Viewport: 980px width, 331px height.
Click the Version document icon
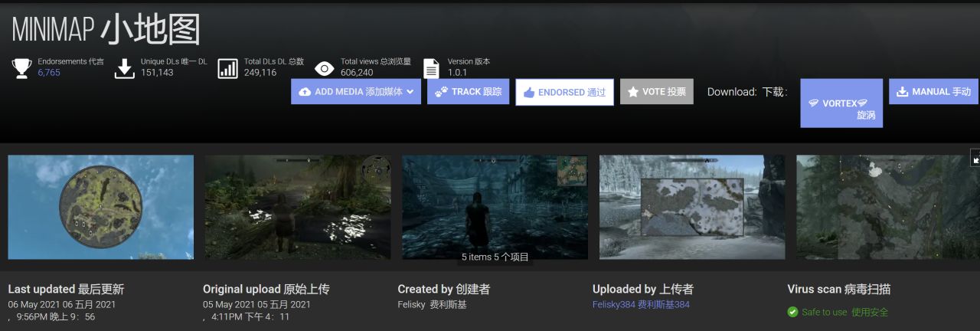pyautogui.click(x=432, y=68)
